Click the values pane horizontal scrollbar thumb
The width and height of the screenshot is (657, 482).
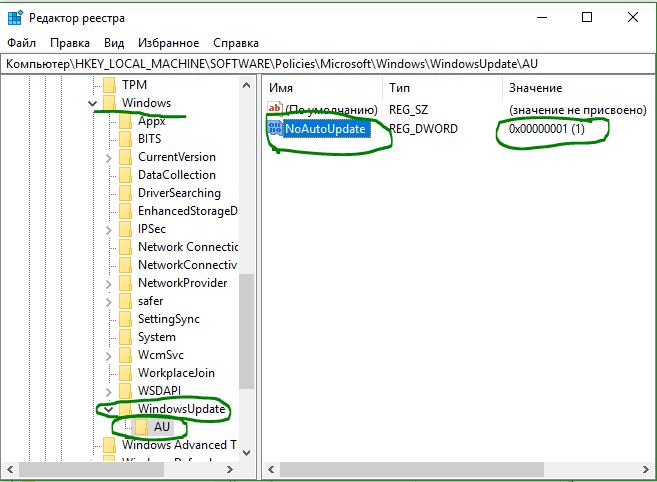[x=412, y=469]
